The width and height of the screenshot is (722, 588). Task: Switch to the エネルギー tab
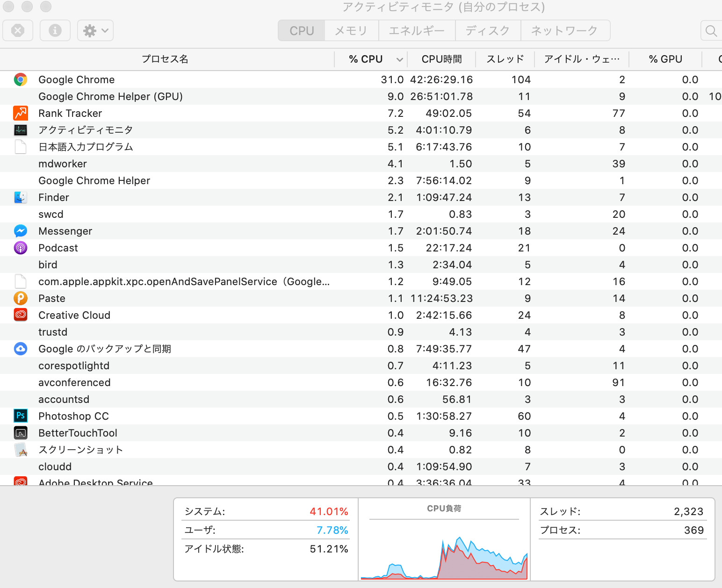pyautogui.click(x=417, y=31)
